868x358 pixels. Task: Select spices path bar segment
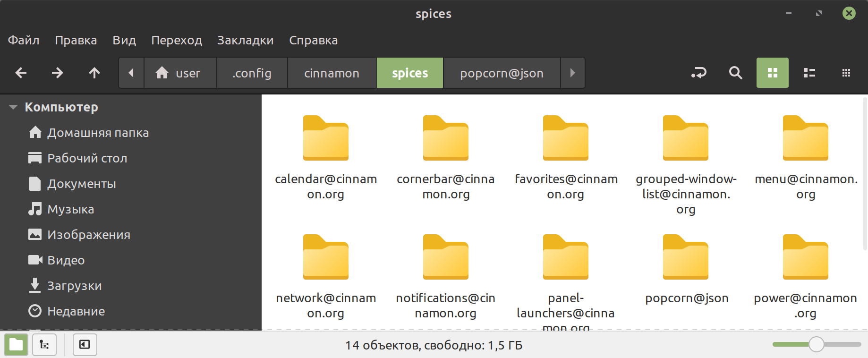[410, 73]
